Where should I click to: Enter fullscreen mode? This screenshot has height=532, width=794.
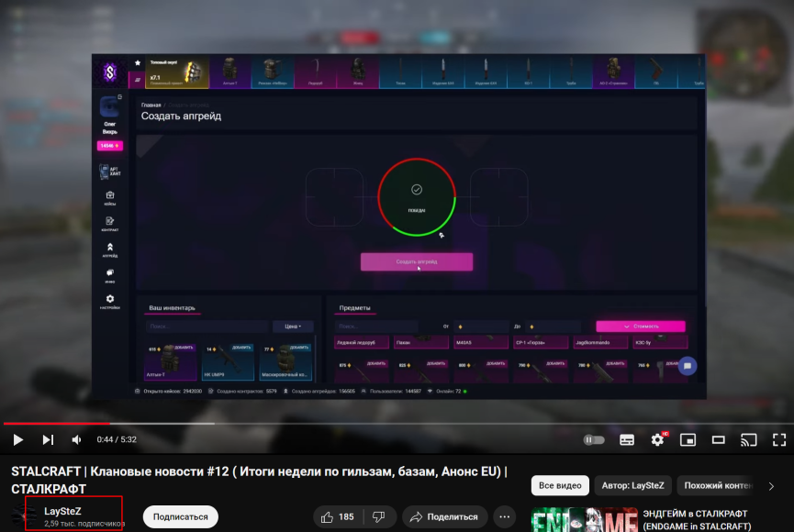(778, 440)
